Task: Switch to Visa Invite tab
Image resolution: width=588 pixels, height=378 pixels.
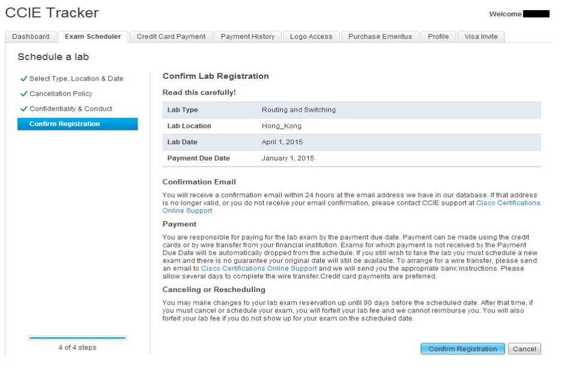Action: point(481,37)
